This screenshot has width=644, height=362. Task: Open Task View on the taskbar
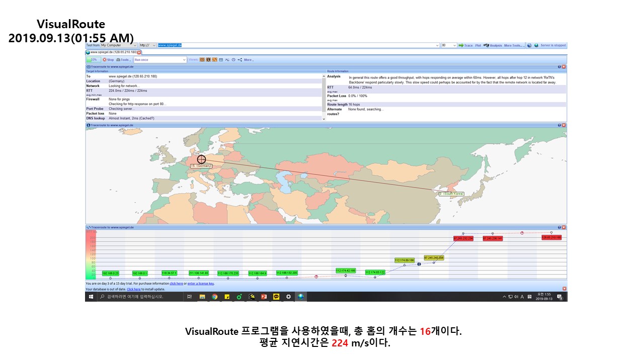(x=189, y=297)
